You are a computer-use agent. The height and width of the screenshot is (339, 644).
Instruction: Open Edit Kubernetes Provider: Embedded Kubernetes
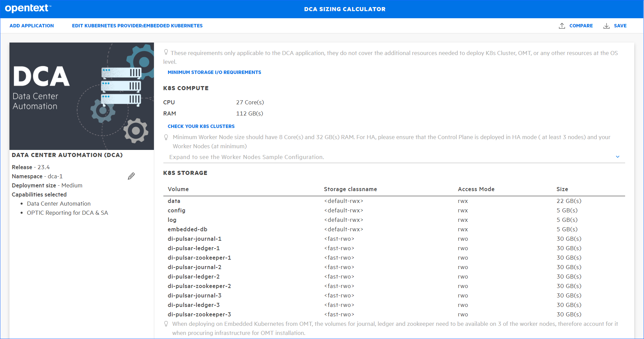(x=137, y=26)
